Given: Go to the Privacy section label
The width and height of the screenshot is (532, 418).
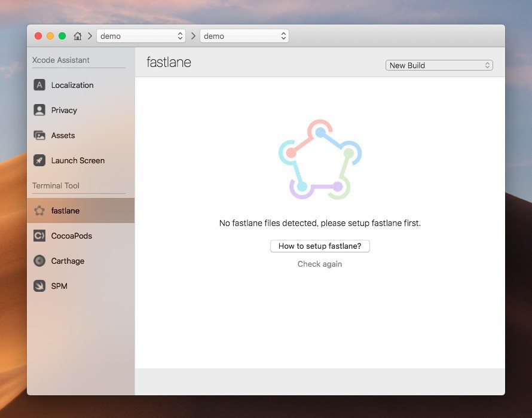Looking at the screenshot, I should 64,110.
